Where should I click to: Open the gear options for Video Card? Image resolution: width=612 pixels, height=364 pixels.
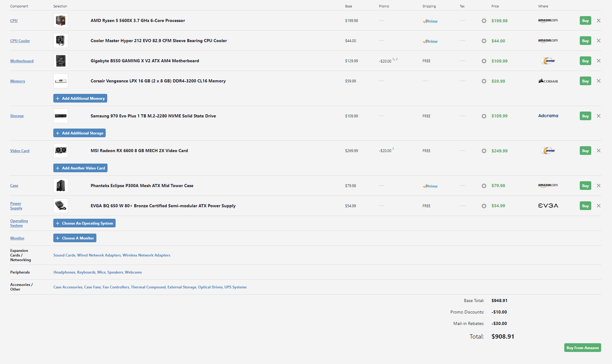pyautogui.click(x=484, y=151)
